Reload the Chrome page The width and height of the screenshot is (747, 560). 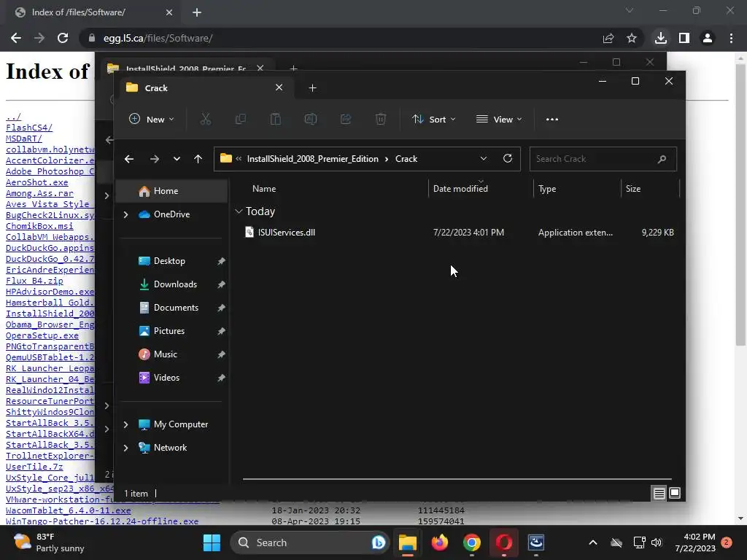click(63, 38)
